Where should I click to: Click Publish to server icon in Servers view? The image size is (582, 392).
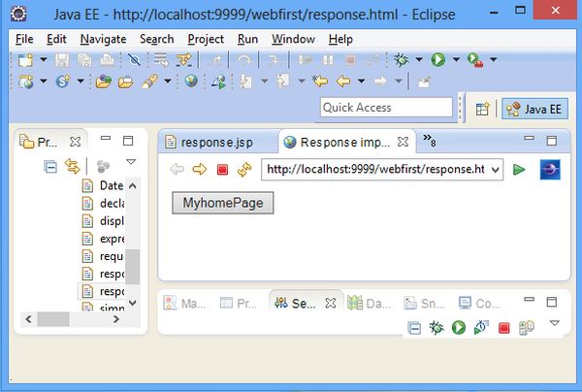[526, 327]
